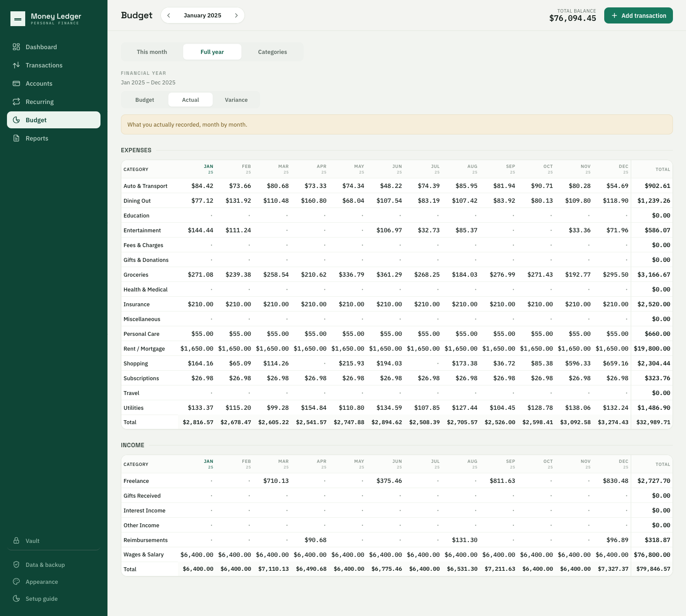Image resolution: width=686 pixels, height=616 pixels.
Task: Click Groceries June value $361.29
Action: point(389,275)
